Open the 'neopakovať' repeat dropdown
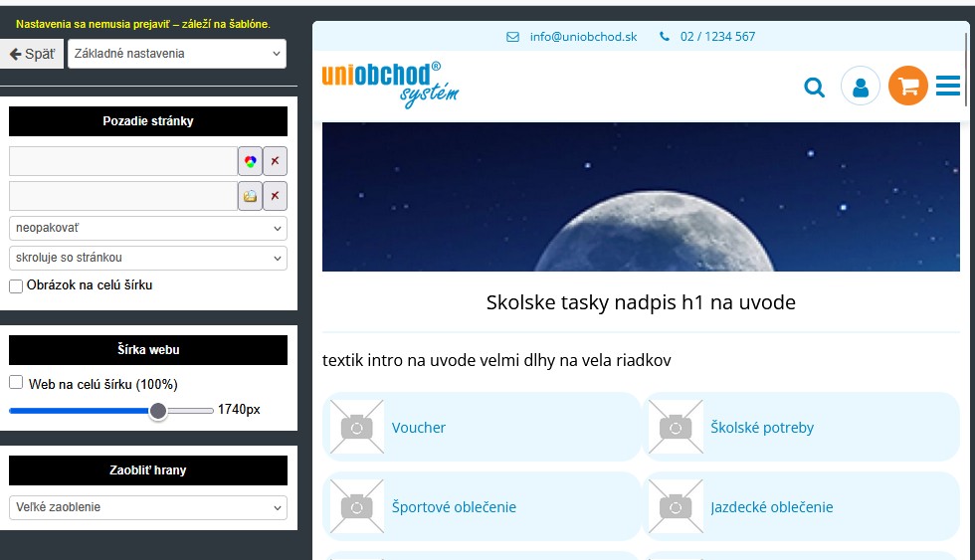 pyautogui.click(x=148, y=229)
